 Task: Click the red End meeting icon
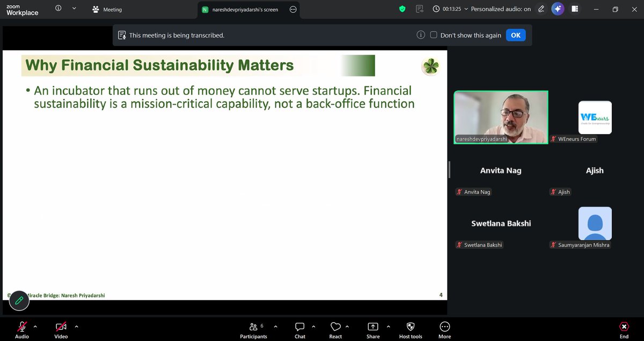coord(624,327)
